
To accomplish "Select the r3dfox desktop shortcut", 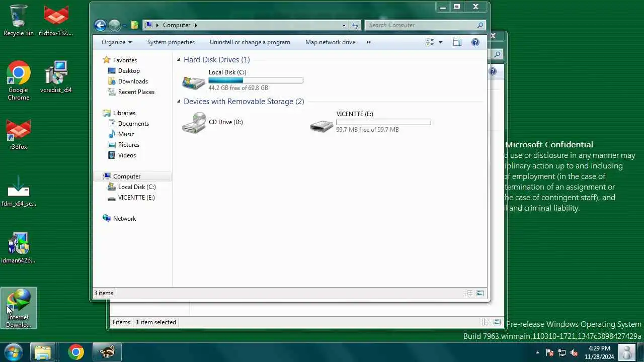I will 19,134.
